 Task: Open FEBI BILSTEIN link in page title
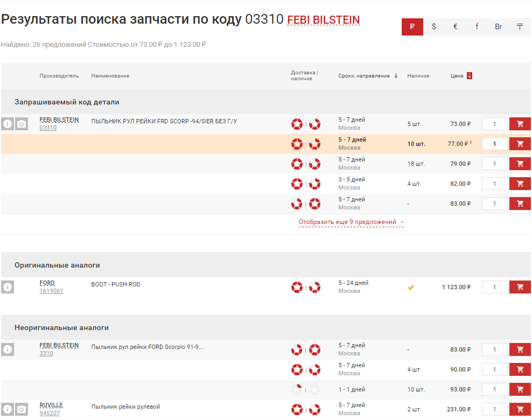click(x=323, y=20)
